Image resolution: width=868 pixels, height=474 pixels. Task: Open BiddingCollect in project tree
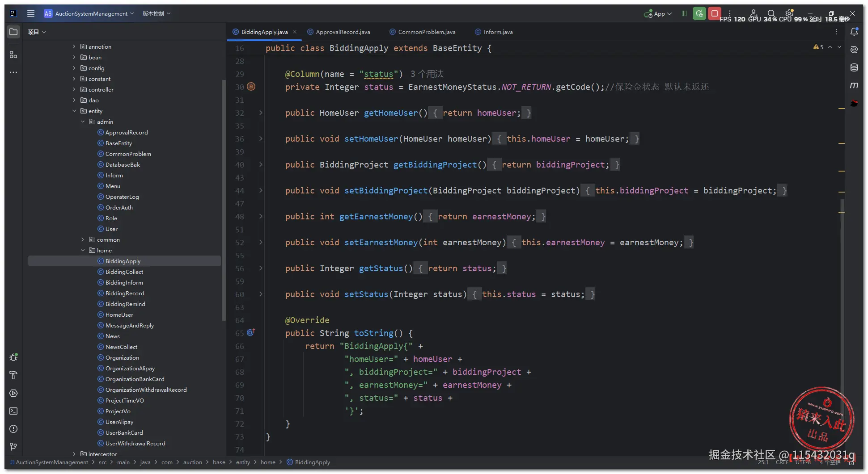(124, 272)
